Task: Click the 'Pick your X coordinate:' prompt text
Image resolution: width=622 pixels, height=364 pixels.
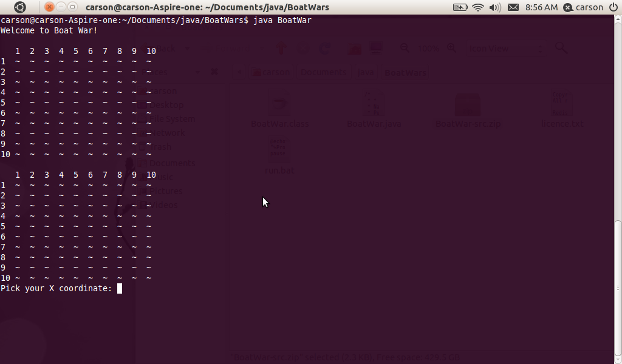Action: pos(56,288)
